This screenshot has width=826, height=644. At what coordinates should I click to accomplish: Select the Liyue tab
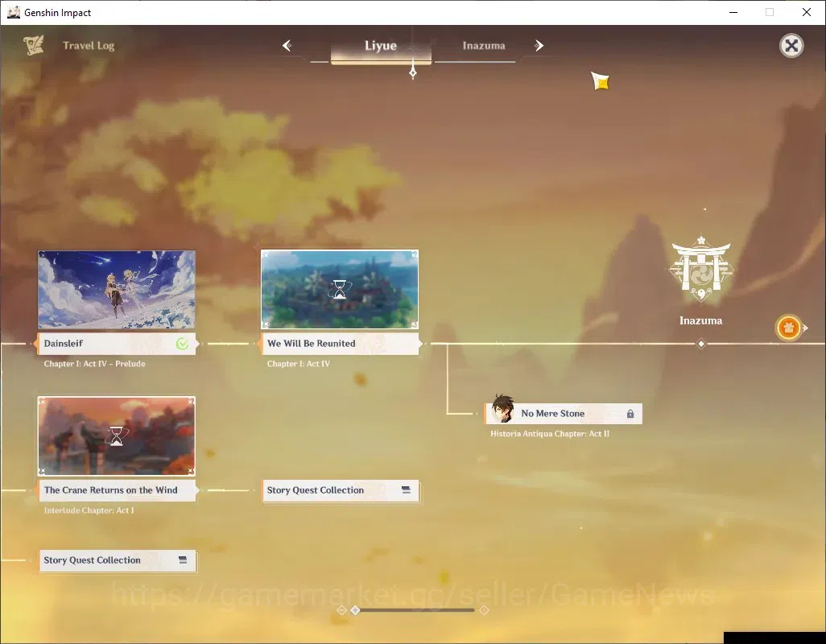pos(381,47)
